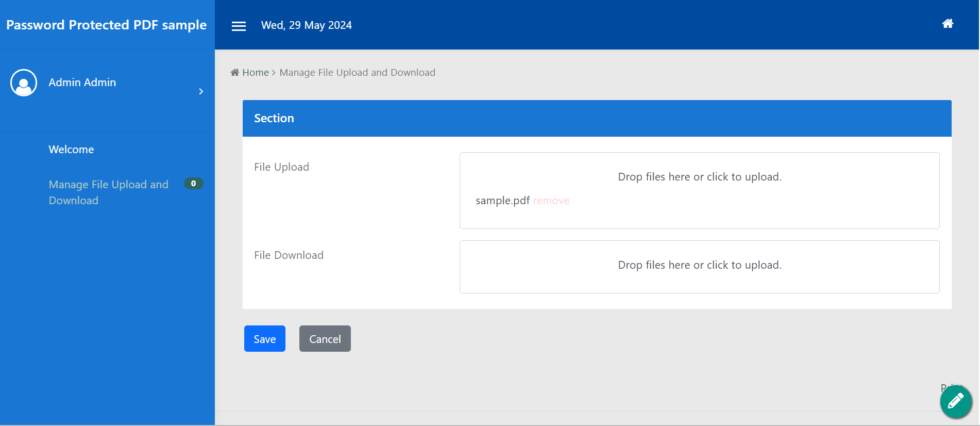
Task: Click the green pencil edit floating button
Action: tap(956, 401)
